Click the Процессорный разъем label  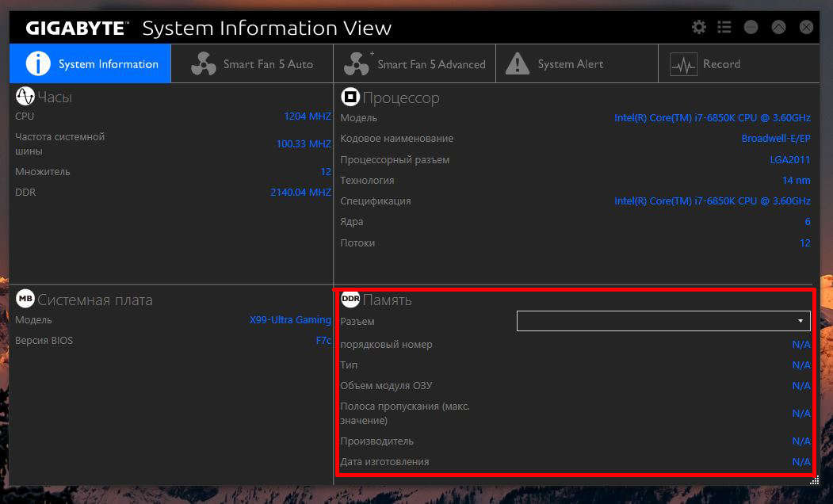click(395, 160)
